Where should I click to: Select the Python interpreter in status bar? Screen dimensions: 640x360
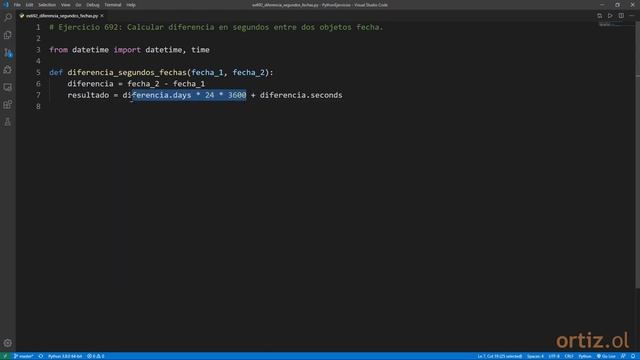pyautogui.click(x=65, y=356)
